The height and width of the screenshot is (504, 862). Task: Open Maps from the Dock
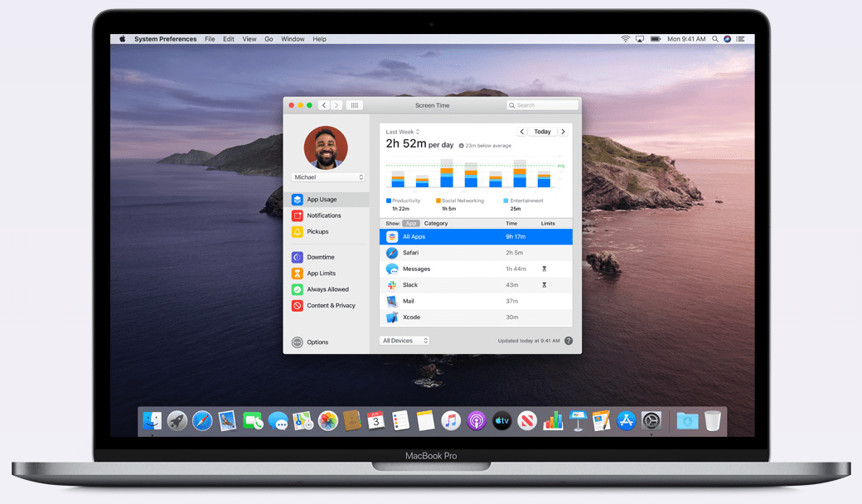(x=303, y=421)
